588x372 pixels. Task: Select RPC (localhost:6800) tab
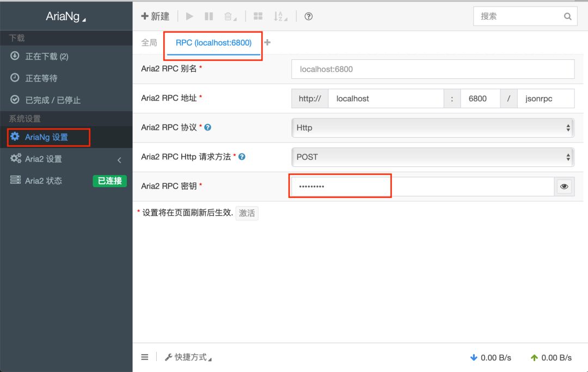(x=213, y=43)
